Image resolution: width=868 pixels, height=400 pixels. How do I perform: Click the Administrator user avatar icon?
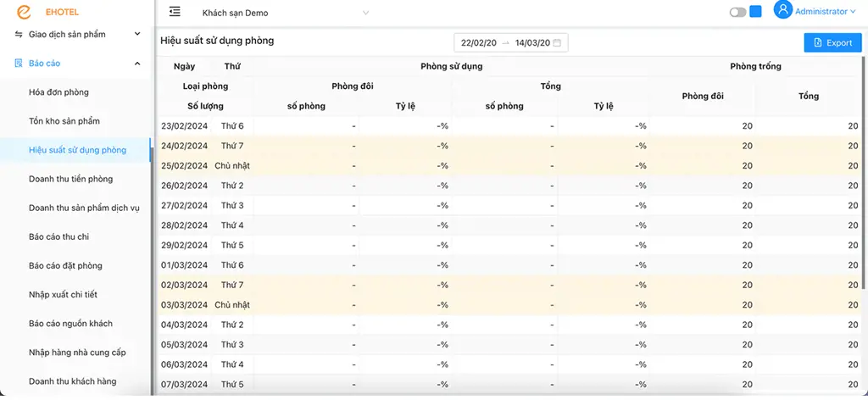[782, 10]
